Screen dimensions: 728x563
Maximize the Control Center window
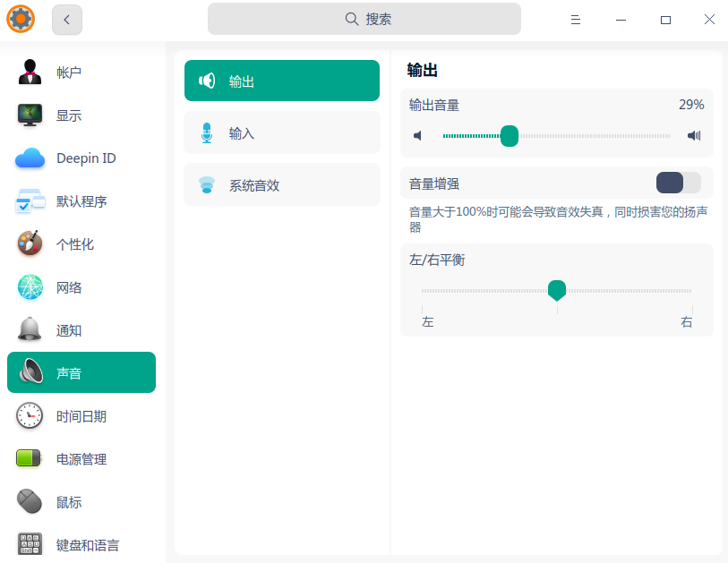[x=665, y=20]
